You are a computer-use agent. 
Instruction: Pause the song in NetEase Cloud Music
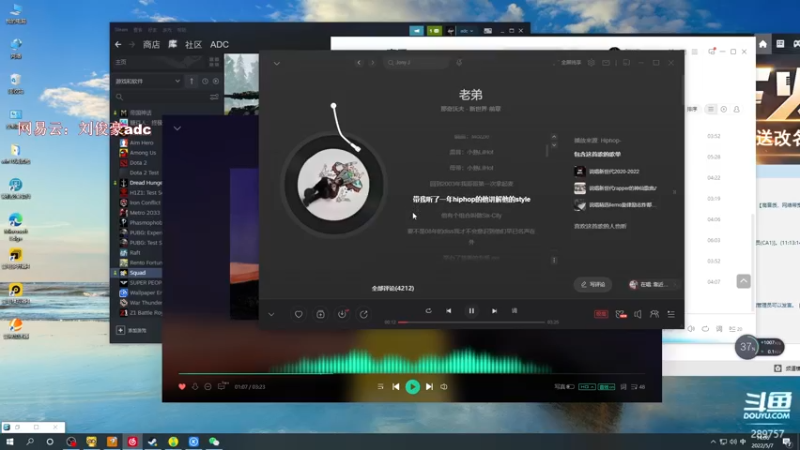point(471,311)
